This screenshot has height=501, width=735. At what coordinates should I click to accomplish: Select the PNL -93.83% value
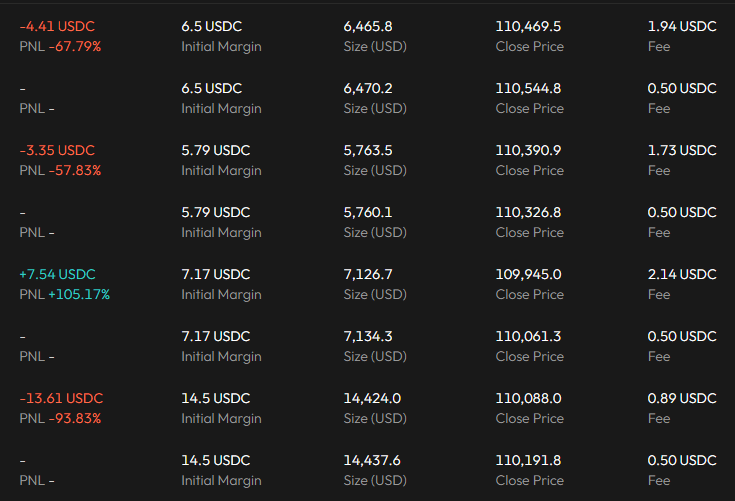pyautogui.click(x=60, y=419)
